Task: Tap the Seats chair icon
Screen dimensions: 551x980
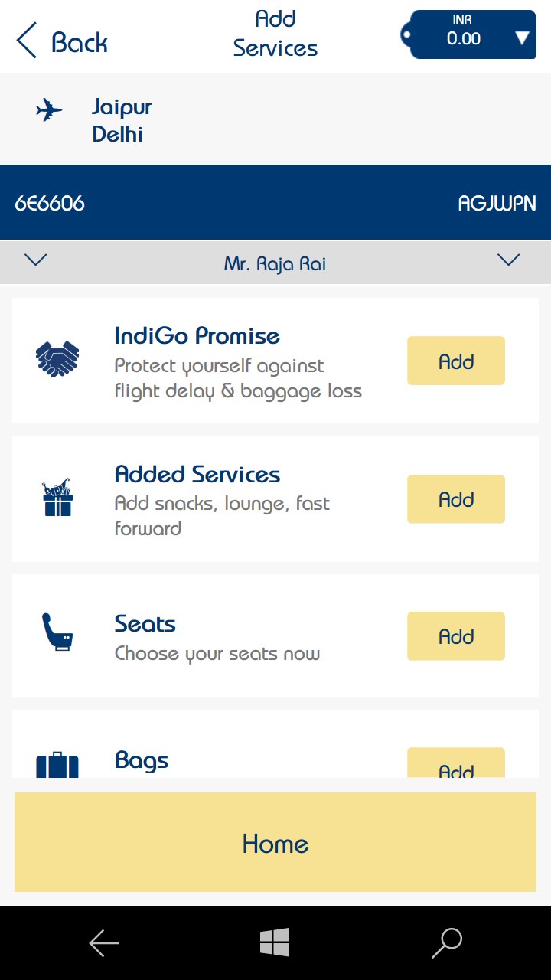Action: [x=57, y=632]
